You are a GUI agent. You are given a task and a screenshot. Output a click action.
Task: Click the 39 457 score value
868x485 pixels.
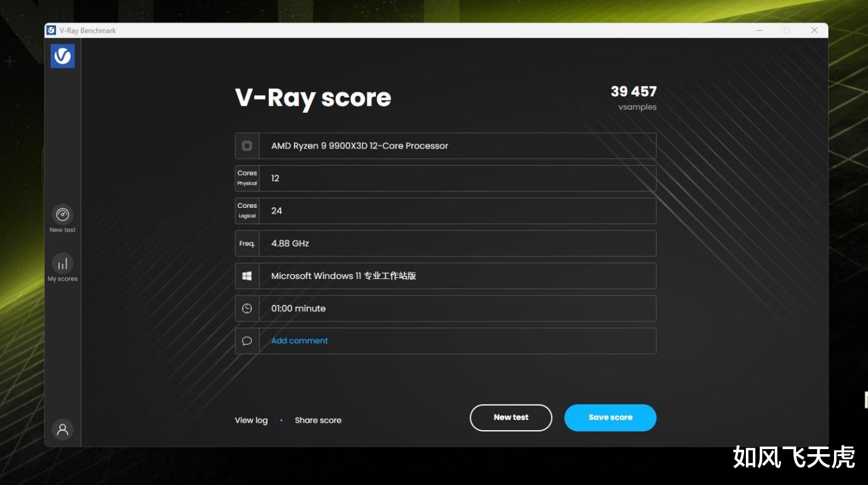click(633, 91)
